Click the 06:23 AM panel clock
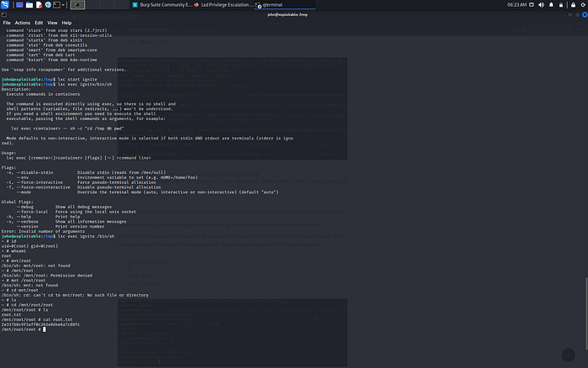The image size is (588, 368). tap(517, 5)
